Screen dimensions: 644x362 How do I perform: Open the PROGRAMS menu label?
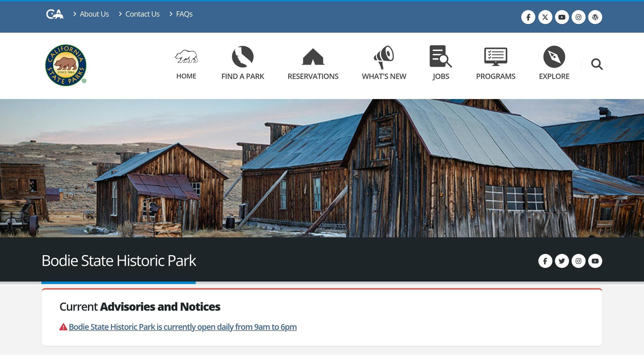point(496,76)
